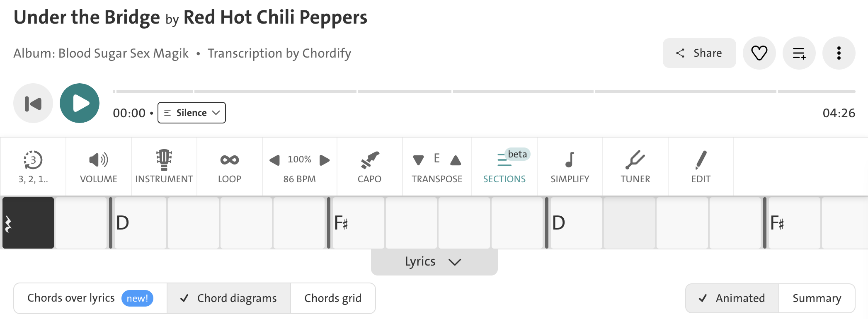Toggle the Chord diagrams view
868x319 pixels.
pyautogui.click(x=229, y=298)
